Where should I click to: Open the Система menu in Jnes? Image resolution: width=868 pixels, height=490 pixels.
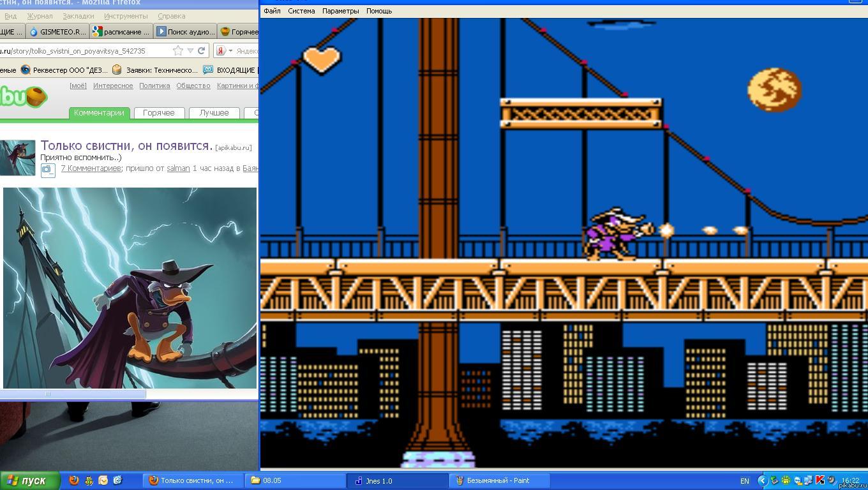click(301, 11)
